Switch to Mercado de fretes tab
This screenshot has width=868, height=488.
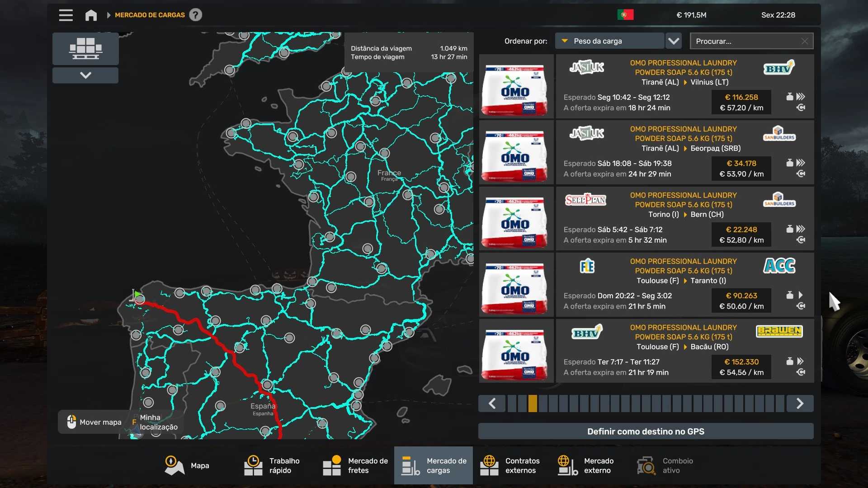pos(356,465)
